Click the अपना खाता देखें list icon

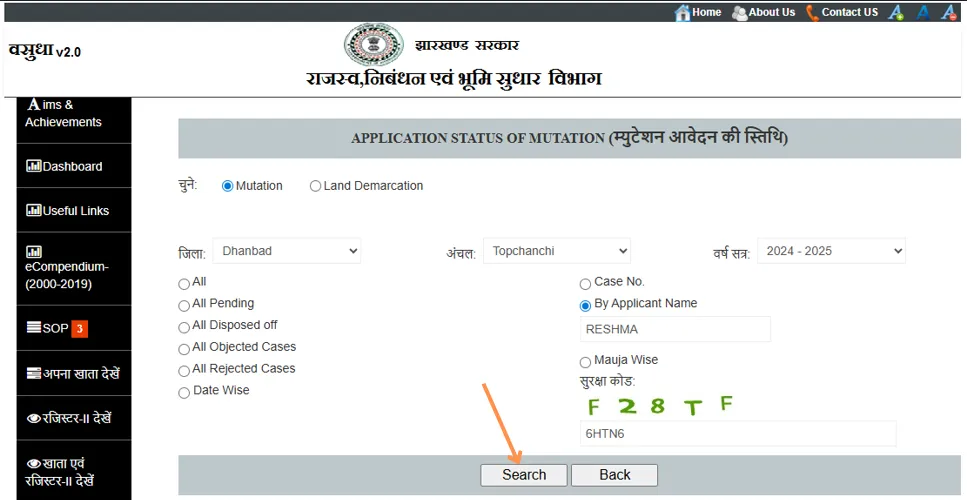[x=34, y=373]
